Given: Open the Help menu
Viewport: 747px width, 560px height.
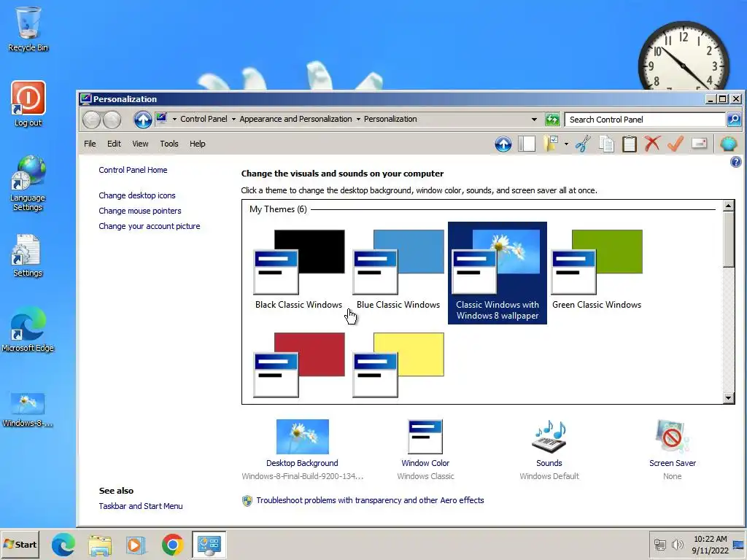Looking at the screenshot, I should pyautogui.click(x=197, y=144).
